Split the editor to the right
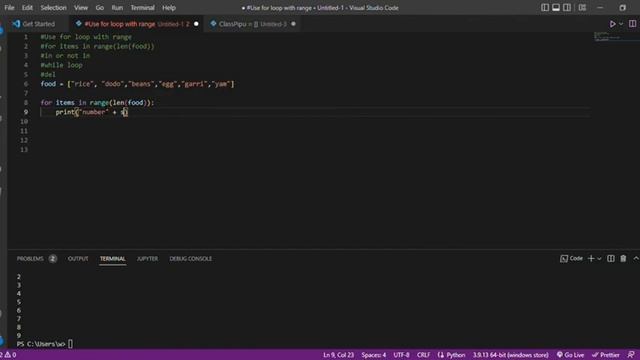640x360 pixels. [632, 24]
